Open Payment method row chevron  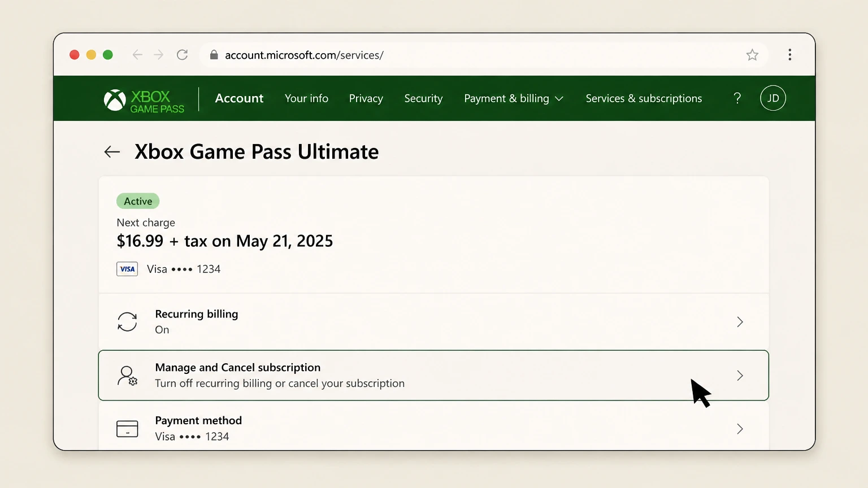(740, 429)
